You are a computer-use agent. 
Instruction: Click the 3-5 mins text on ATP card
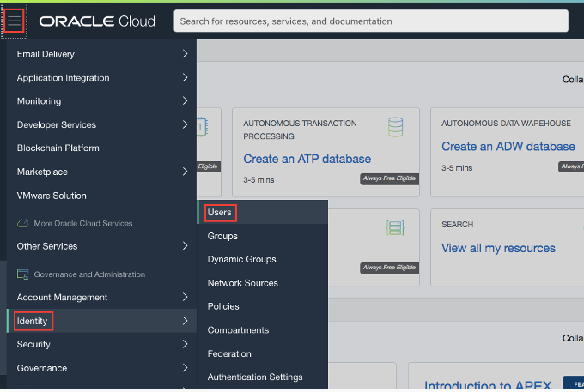[259, 180]
